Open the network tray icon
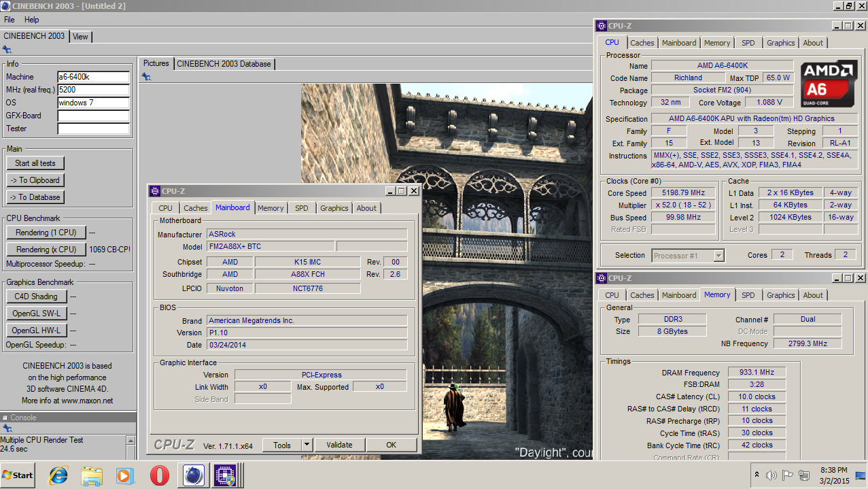 (x=804, y=475)
